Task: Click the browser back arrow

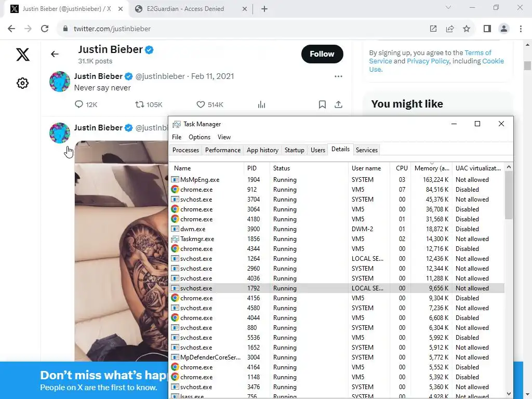Action: [x=11, y=29]
